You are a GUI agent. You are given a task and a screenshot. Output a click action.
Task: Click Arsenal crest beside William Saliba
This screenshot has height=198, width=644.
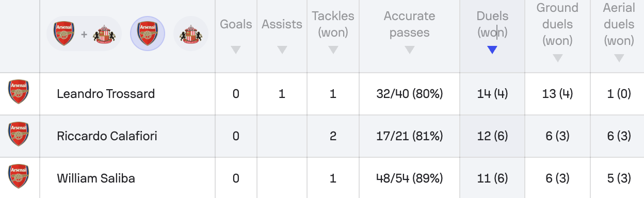pyautogui.click(x=19, y=176)
